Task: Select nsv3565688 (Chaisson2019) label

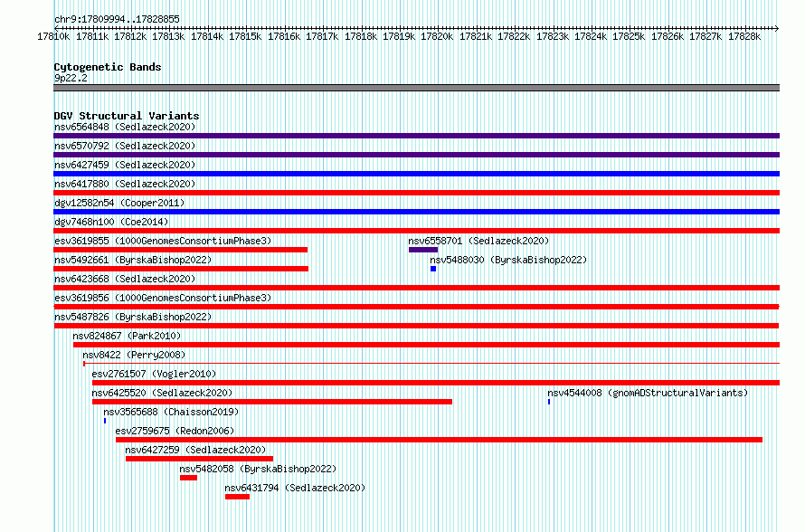Action: click(171, 412)
